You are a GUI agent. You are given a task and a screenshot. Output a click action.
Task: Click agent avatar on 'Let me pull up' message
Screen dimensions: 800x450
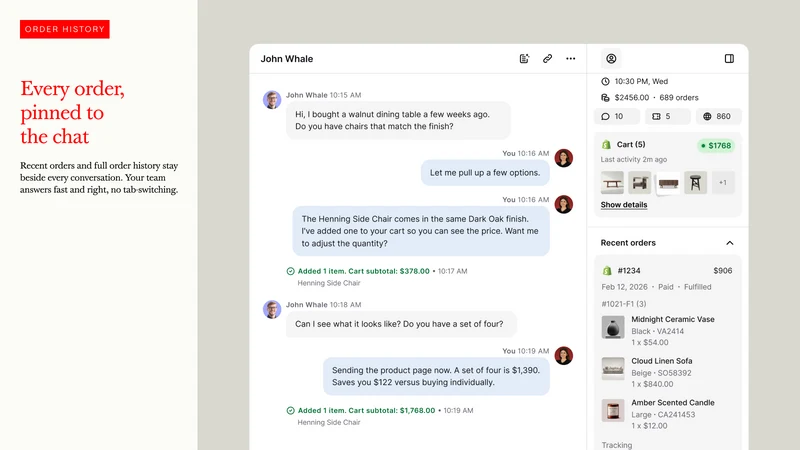(564, 158)
